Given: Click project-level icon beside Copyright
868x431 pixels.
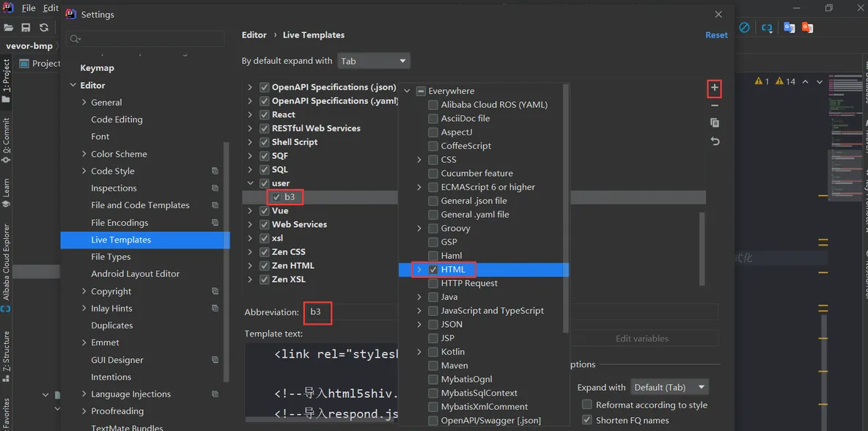Looking at the screenshot, I should pos(216,291).
